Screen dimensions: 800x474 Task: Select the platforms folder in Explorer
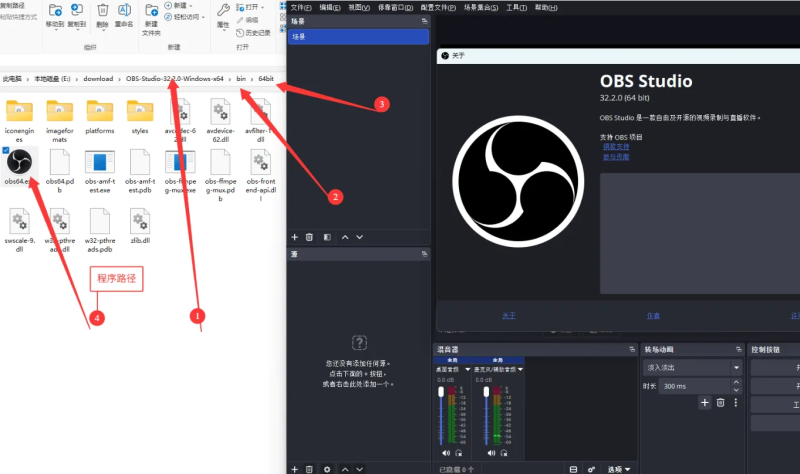[100, 117]
